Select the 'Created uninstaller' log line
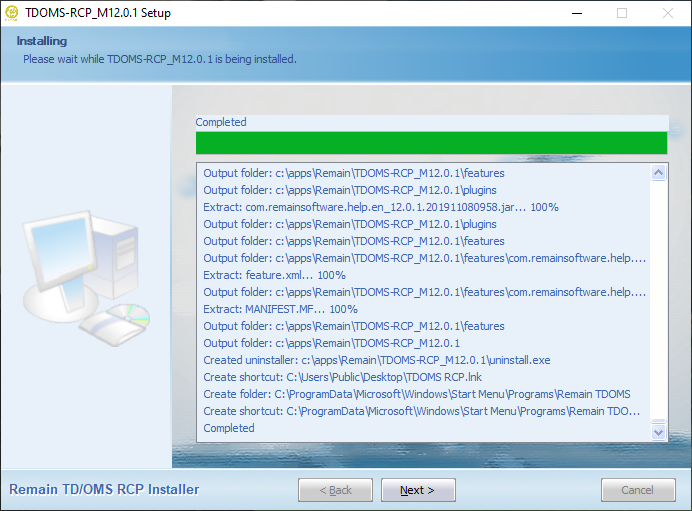 pyautogui.click(x=376, y=360)
